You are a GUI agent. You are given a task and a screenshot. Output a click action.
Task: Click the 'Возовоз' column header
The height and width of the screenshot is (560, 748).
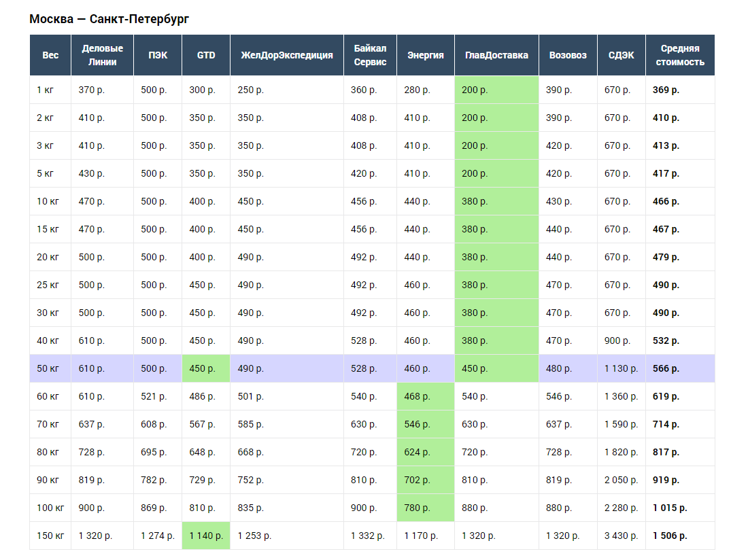(x=568, y=55)
